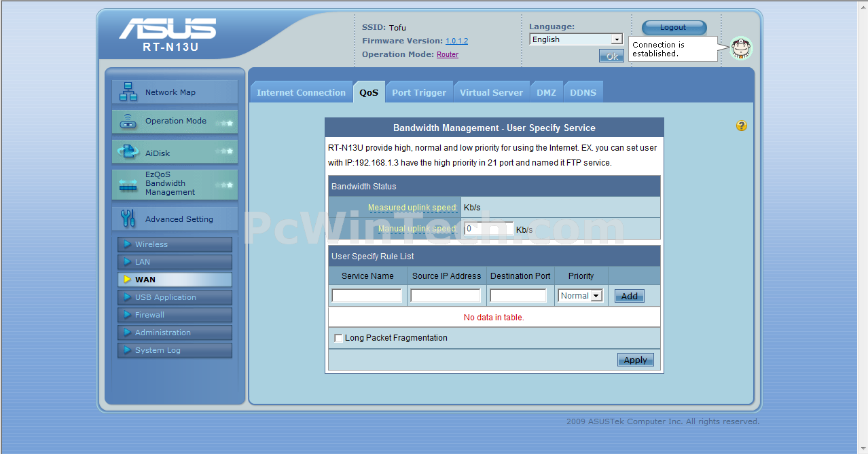Switch to the DMZ tab
The image size is (868, 454).
(x=546, y=92)
